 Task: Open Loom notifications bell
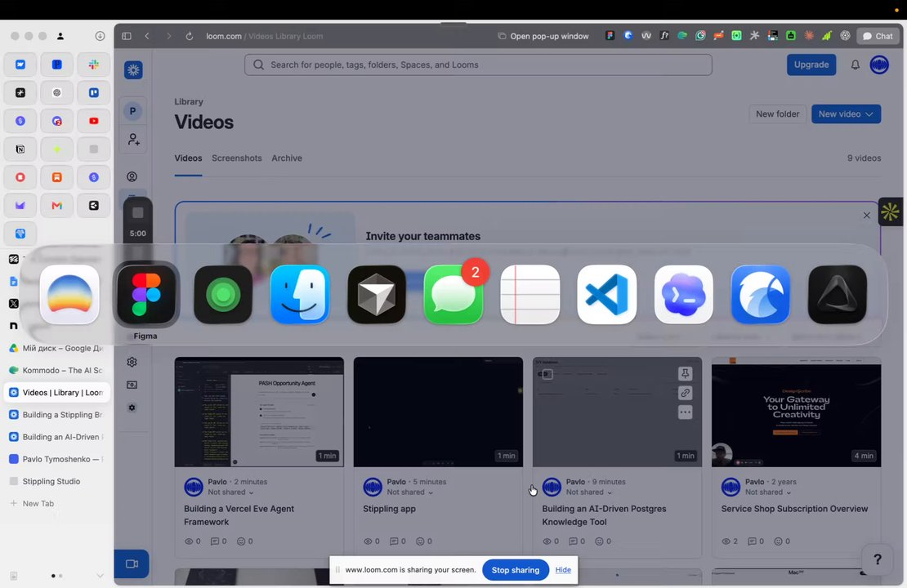(855, 65)
